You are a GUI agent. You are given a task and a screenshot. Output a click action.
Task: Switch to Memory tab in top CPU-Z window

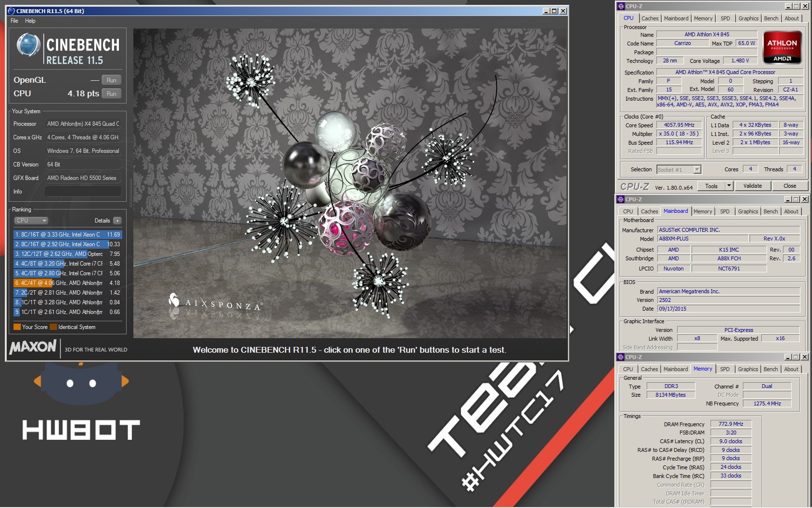tap(703, 18)
